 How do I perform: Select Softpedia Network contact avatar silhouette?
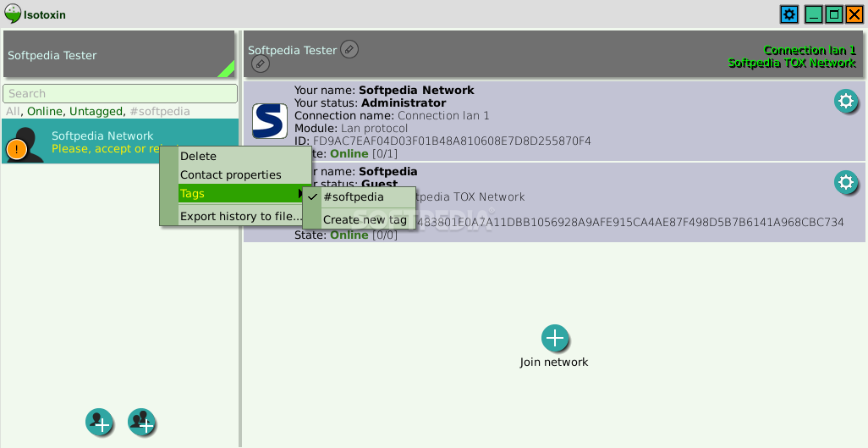click(25, 143)
